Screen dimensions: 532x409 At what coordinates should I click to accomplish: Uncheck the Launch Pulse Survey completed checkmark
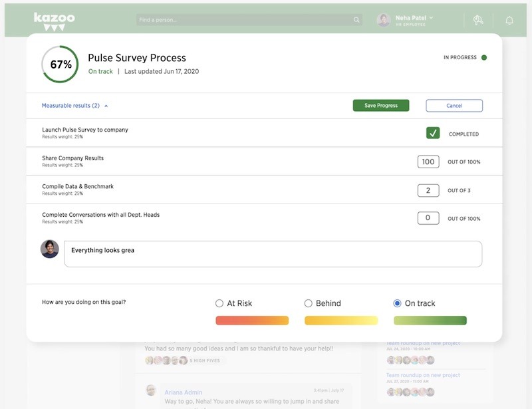(433, 133)
